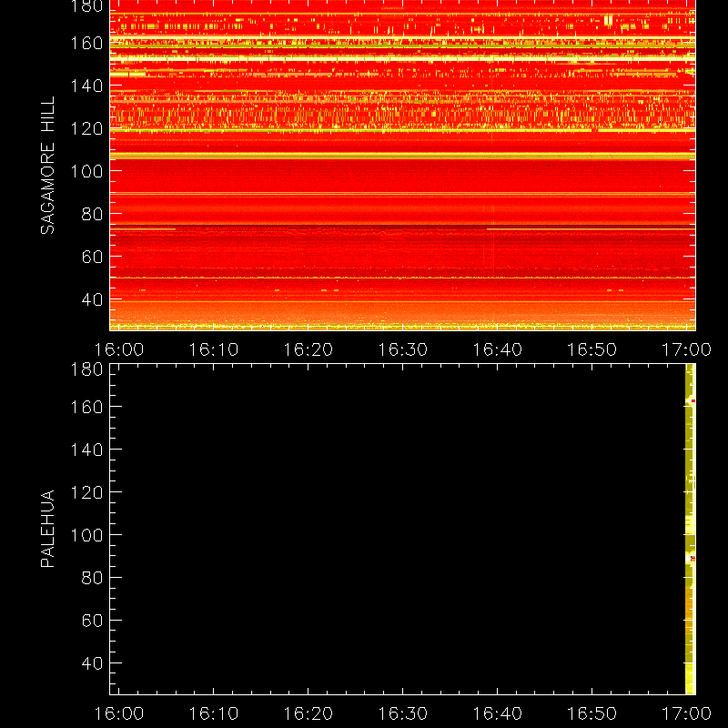Select the 60 tick on Sagamore Hill axis
Image resolution: width=728 pixels, height=728 pixels.
(x=92, y=257)
